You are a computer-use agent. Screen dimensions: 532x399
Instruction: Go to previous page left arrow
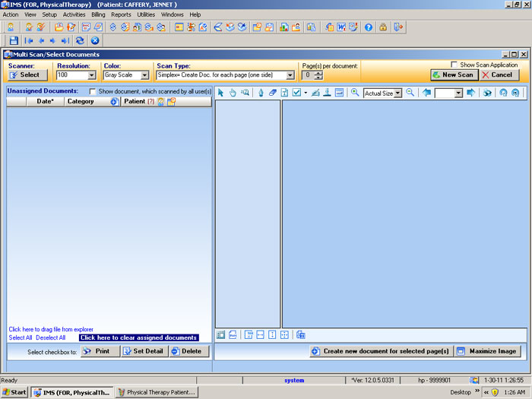click(427, 93)
